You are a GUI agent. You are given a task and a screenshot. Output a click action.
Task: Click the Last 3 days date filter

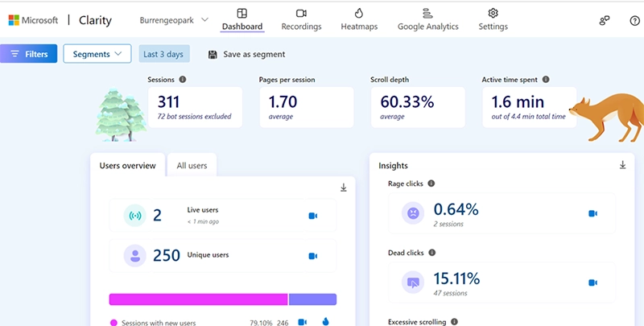tap(164, 54)
